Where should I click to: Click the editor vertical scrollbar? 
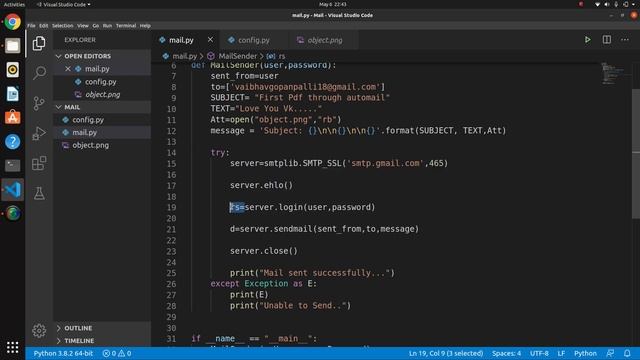pos(636,154)
